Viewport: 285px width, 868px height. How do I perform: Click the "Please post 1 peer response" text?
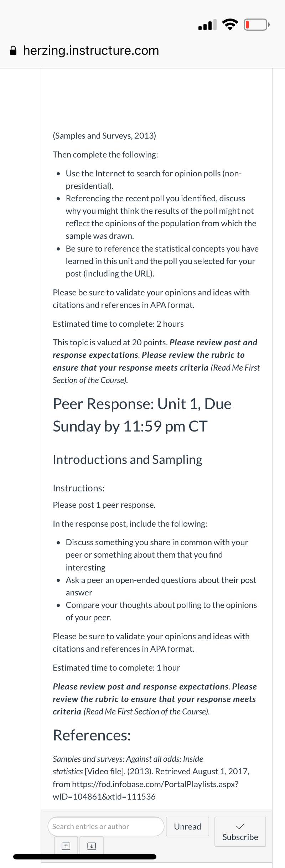pos(104,505)
